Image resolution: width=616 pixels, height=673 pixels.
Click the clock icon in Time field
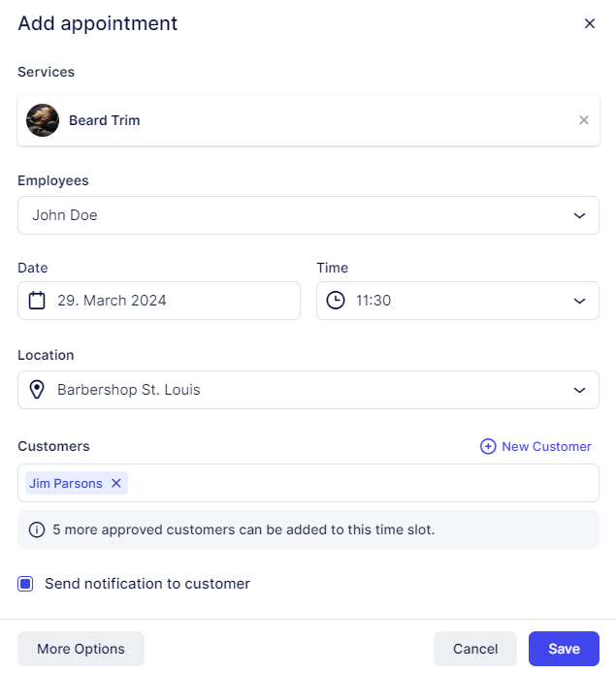(336, 301)
